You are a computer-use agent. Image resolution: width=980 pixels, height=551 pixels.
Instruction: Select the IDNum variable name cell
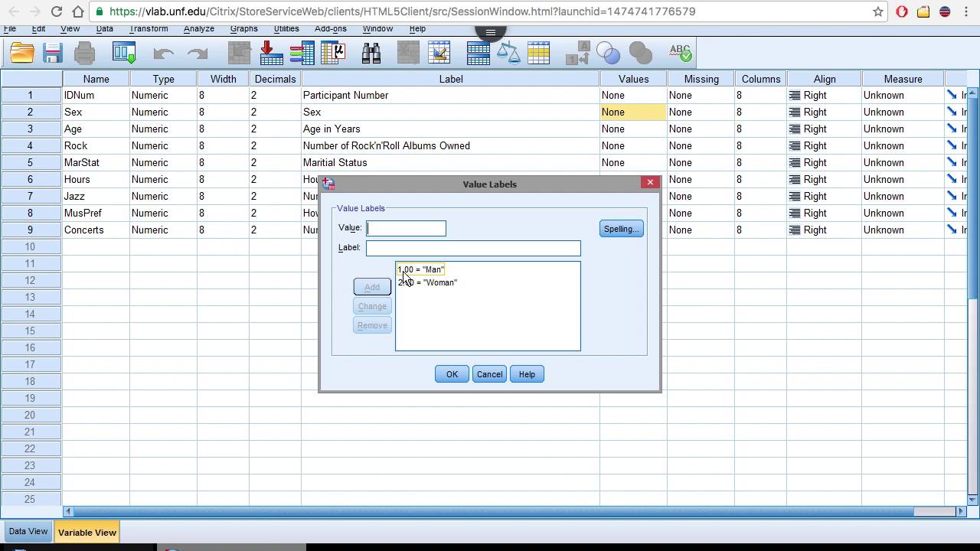point(96,95)
